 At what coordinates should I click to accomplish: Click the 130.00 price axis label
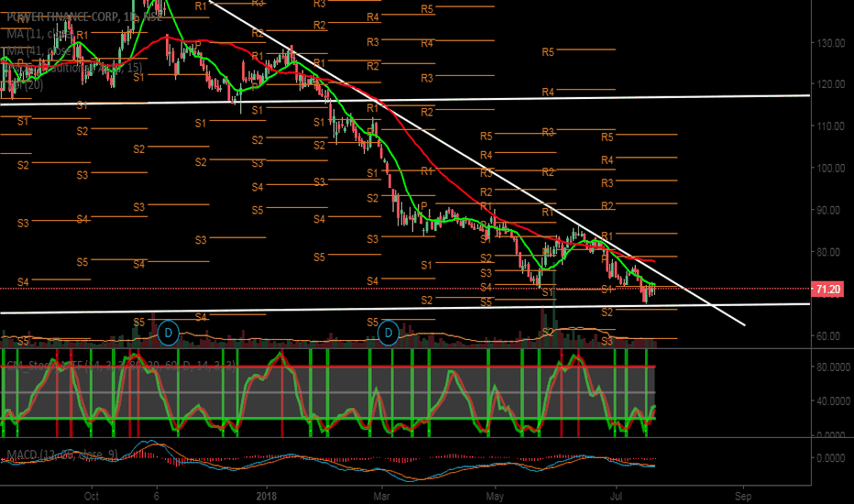pos(831,42)
